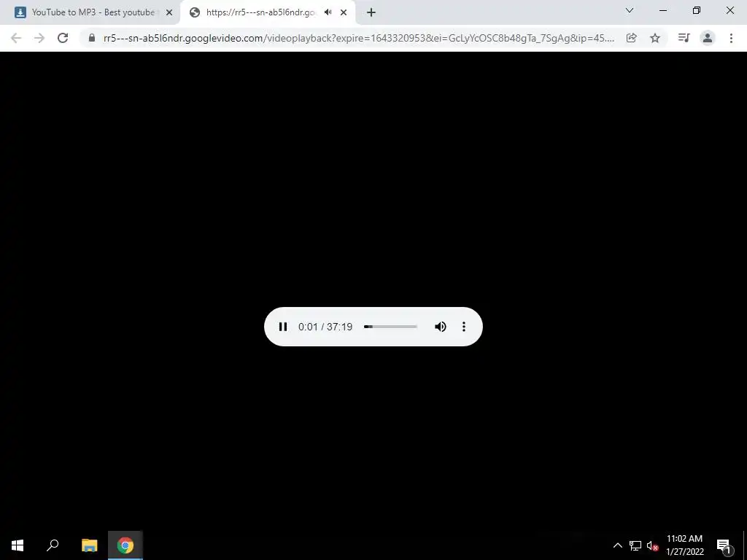Image resolution: width=747 pixels, height=560 pixels.
Task: Reload the current page
Action: (x=63, y=38)
